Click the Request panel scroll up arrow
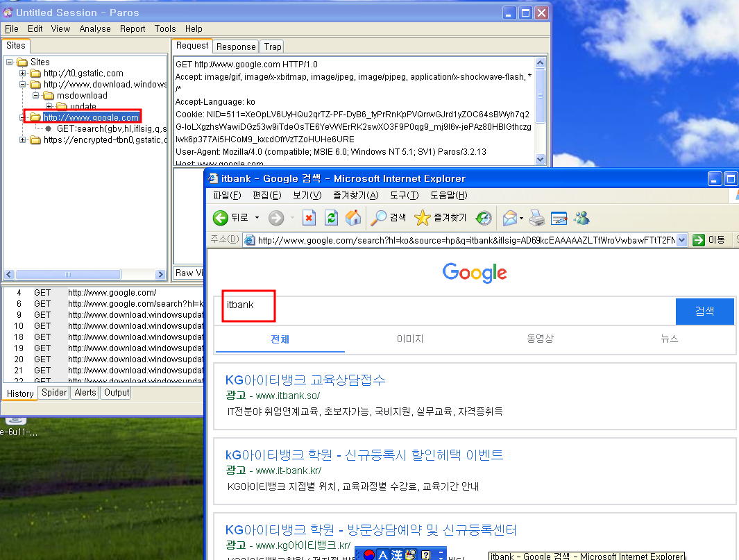739x560 pixels. [x=541, y=62]
